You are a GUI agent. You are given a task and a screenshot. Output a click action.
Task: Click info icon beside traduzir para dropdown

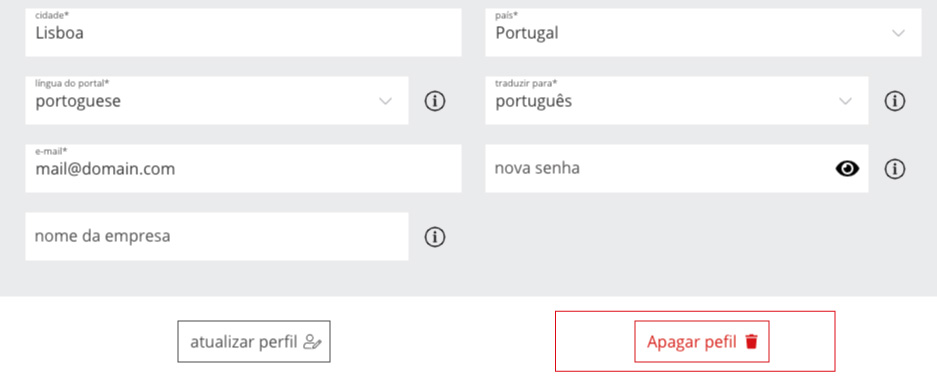[895, 102]
